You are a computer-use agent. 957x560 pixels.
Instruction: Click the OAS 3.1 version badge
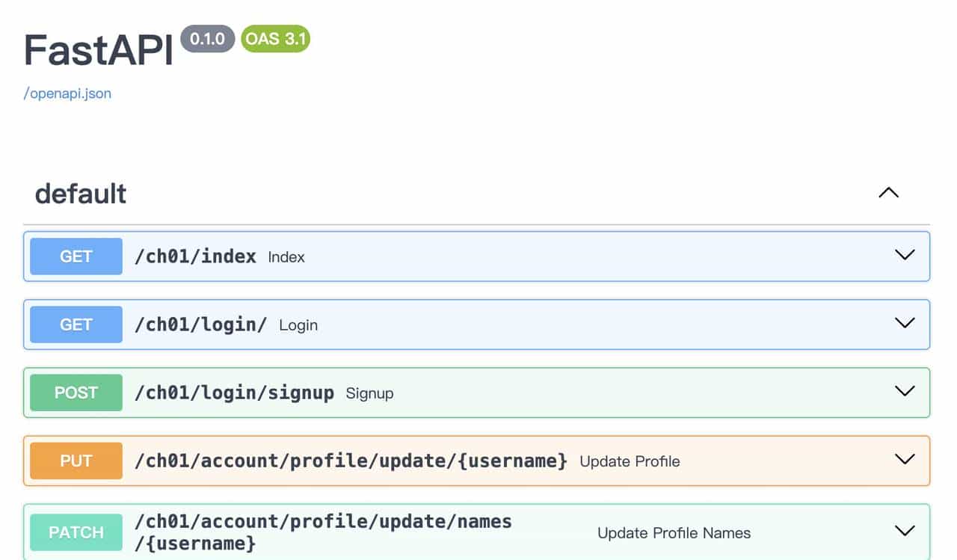(275, 39)
